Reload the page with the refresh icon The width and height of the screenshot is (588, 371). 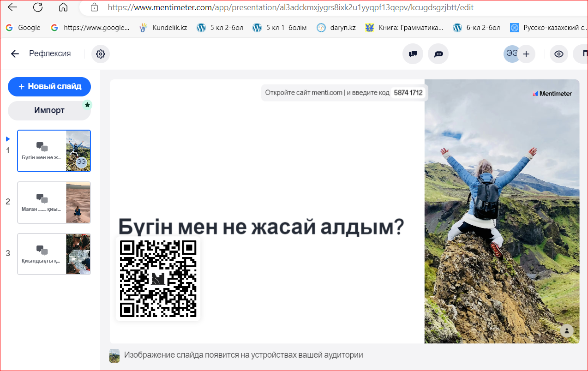(38, 7)
